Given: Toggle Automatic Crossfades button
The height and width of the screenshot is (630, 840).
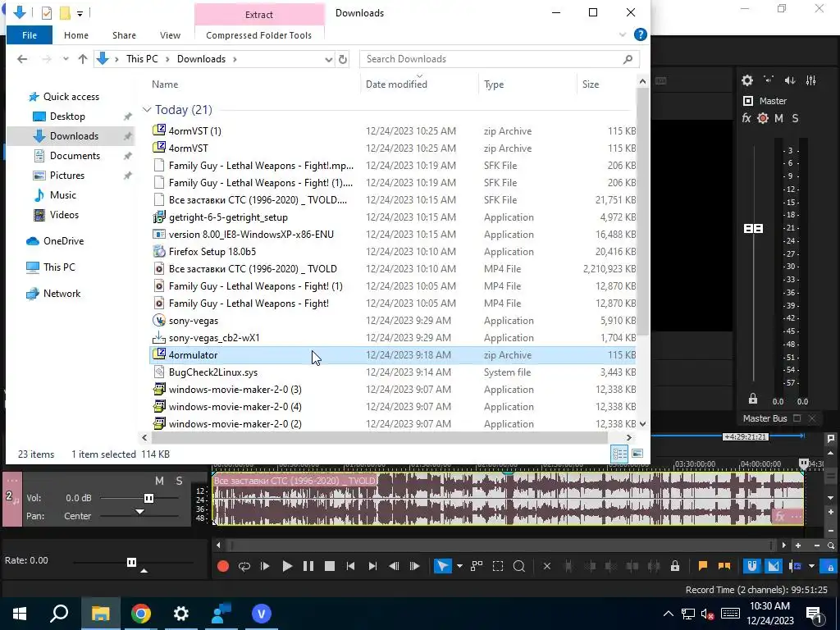Looking at the screenshot, I should coord(773,566).
